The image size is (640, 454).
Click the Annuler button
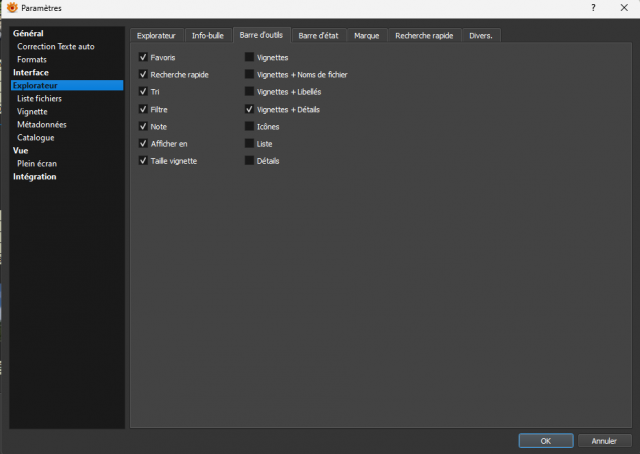[x=604, y=441]
